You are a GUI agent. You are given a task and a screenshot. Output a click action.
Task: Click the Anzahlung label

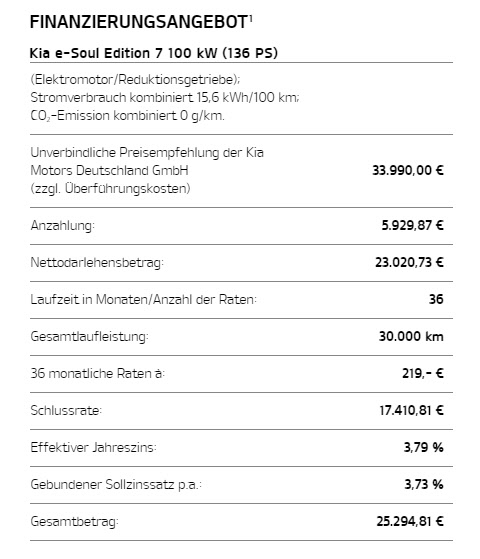[62, 226]
